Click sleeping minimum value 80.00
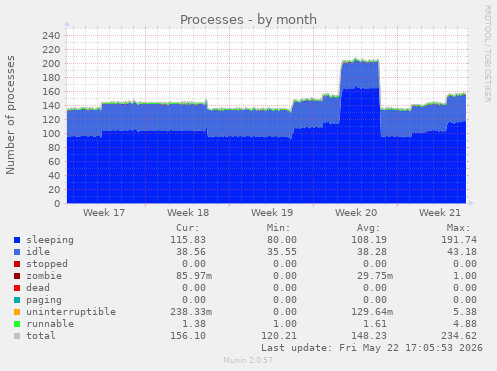The height and width of the screenshot is (371, 497). click(282, 240)
